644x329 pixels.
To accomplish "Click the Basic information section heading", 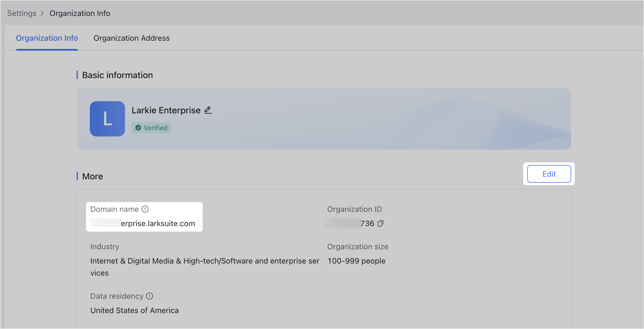I will click(x=117, y=75).
